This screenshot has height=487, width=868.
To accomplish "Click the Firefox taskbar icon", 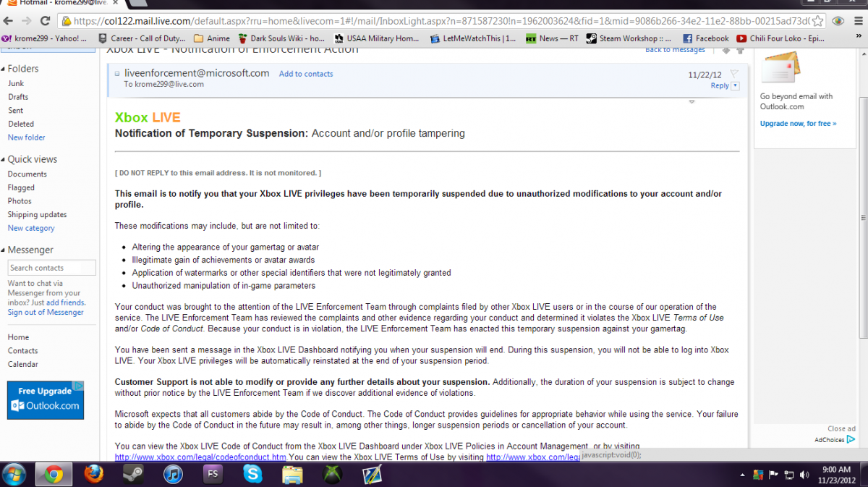I will [93, 474].
